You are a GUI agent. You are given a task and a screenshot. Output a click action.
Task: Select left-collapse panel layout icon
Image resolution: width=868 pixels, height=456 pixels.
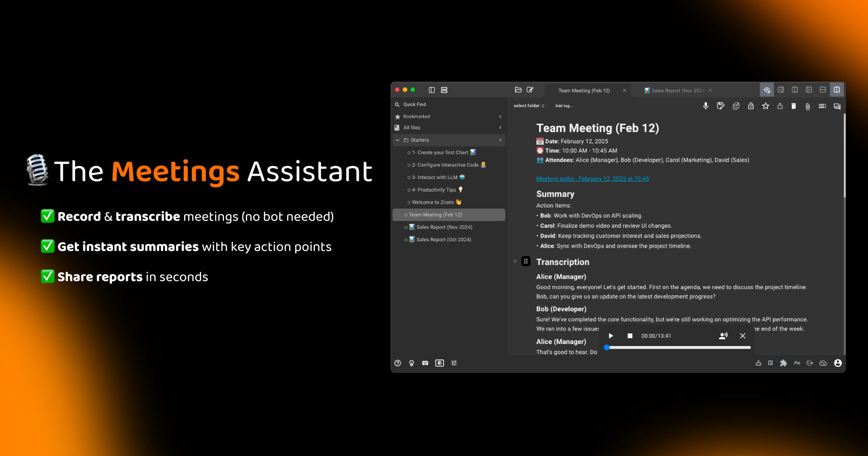809,90
